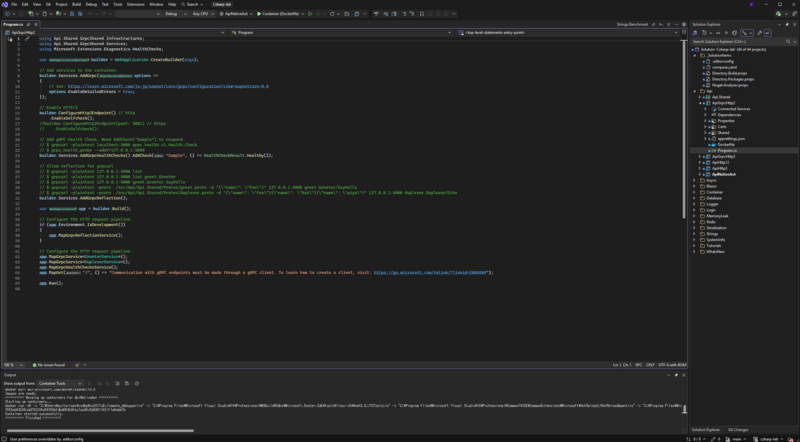Click the main branch status bar item

[734, 439]
